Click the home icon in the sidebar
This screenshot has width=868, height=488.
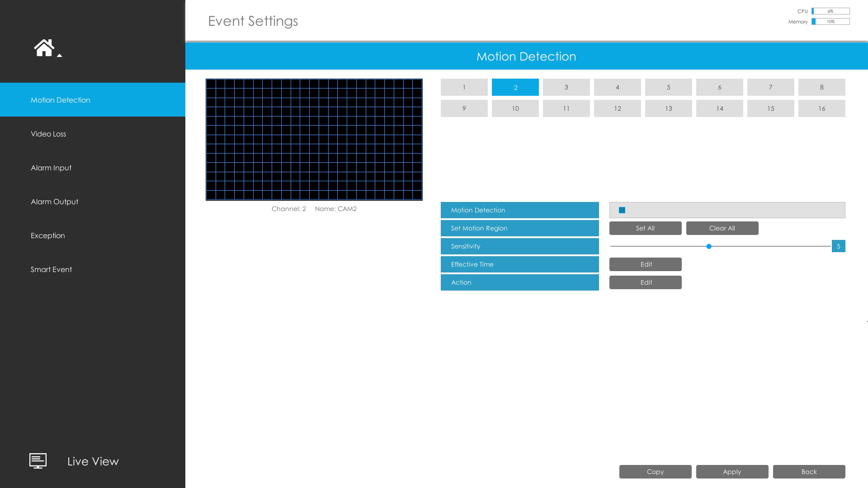click(x=45, y=47)
